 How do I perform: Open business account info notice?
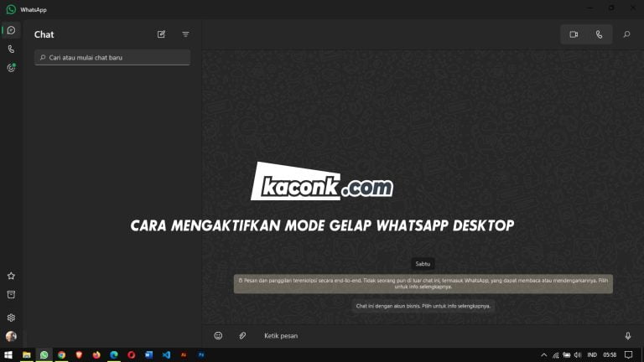click(423, 306)
